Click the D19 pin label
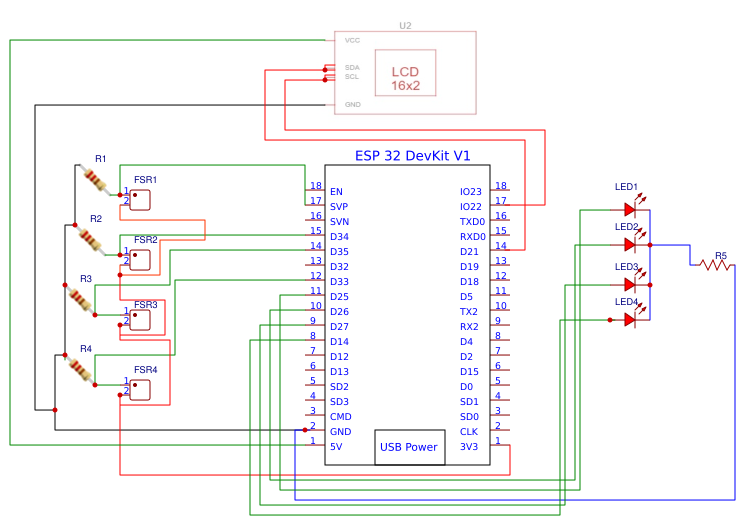 (469, 267)
